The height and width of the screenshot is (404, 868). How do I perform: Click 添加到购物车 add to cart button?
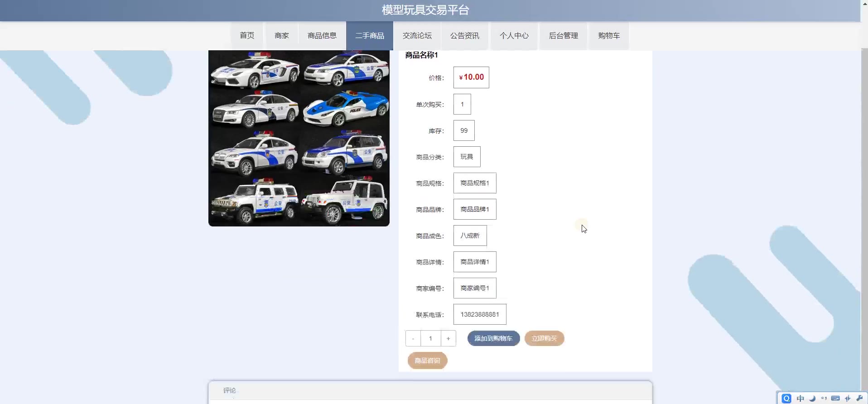[493, 338]
